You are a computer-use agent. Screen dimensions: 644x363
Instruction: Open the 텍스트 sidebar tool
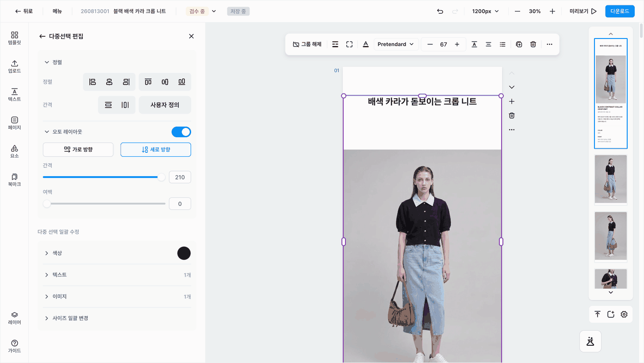(x=15, y=95)
